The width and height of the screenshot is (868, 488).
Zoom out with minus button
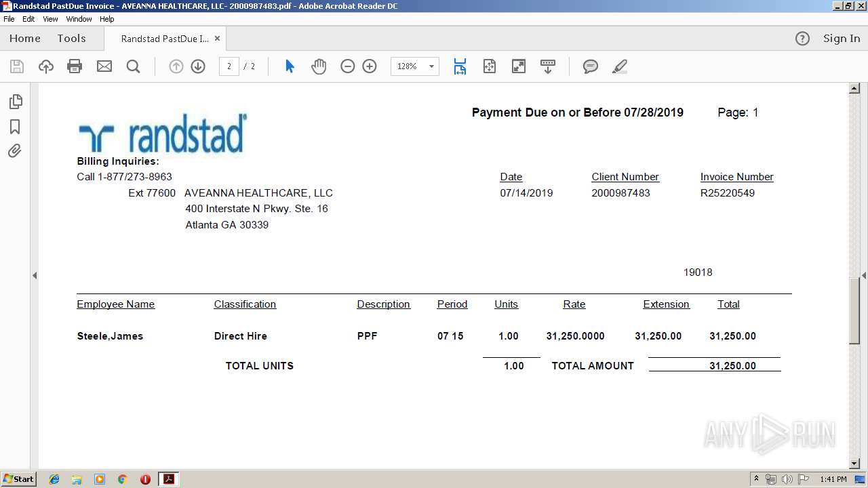coord(348,66)
